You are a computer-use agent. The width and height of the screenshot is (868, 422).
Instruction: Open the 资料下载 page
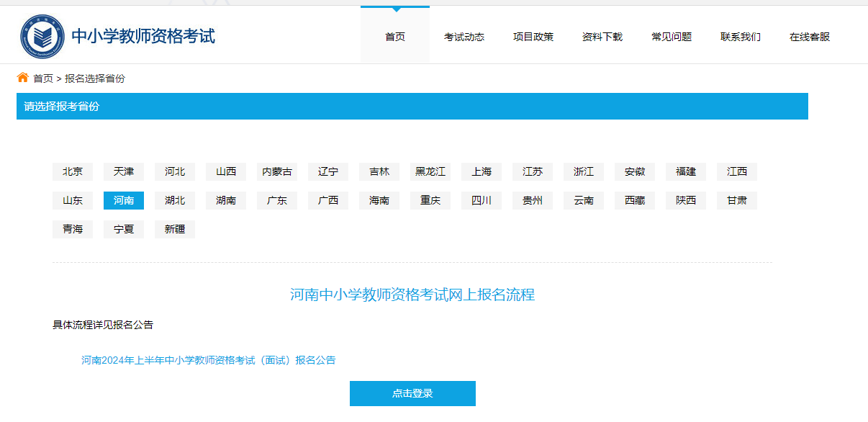pyautogui.click(x=602, y=37)
